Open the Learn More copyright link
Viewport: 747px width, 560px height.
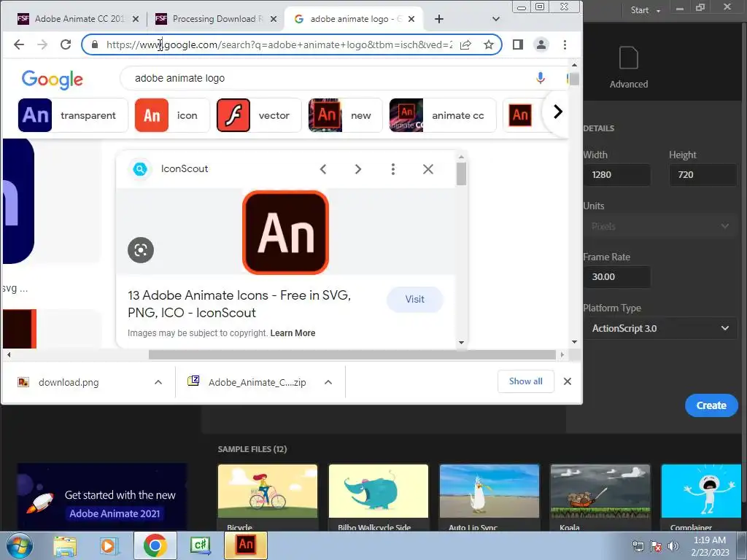pos(293,332)
